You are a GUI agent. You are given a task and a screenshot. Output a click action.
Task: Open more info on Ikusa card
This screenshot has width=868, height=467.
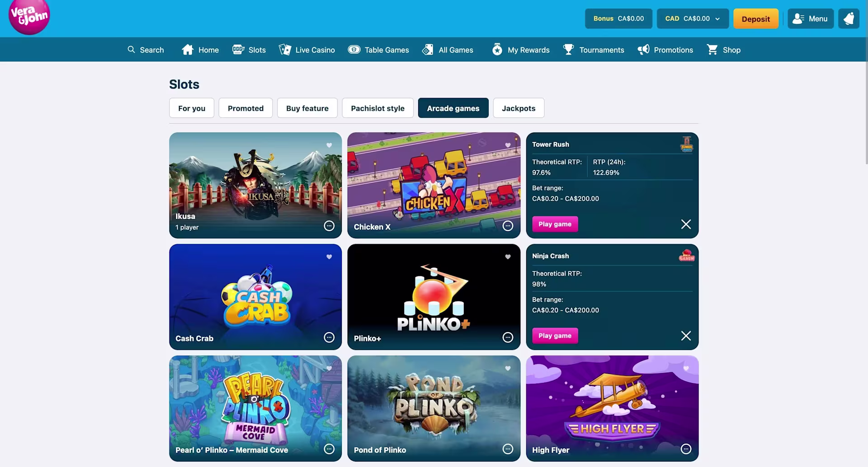coord(329,226)
